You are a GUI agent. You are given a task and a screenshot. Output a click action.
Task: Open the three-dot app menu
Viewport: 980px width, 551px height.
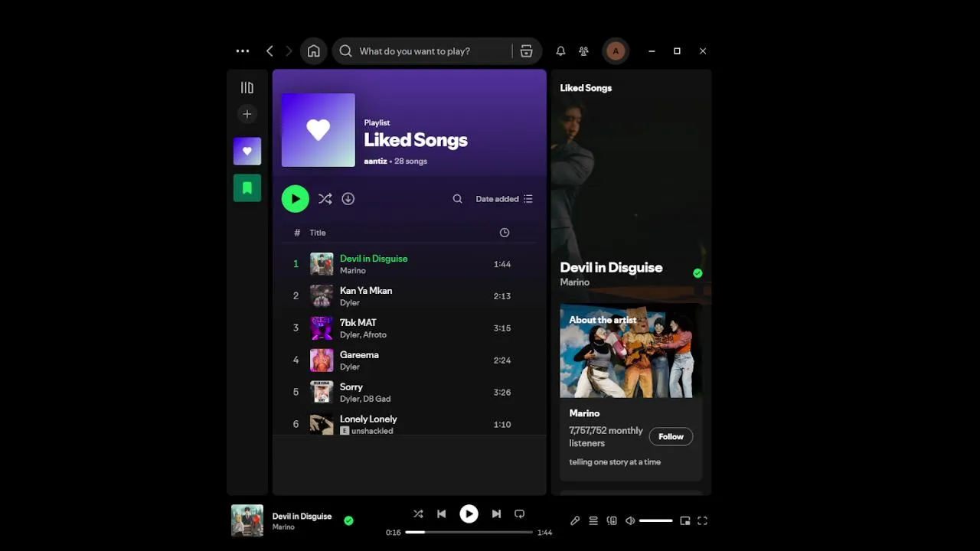click(x=243, y=51)
